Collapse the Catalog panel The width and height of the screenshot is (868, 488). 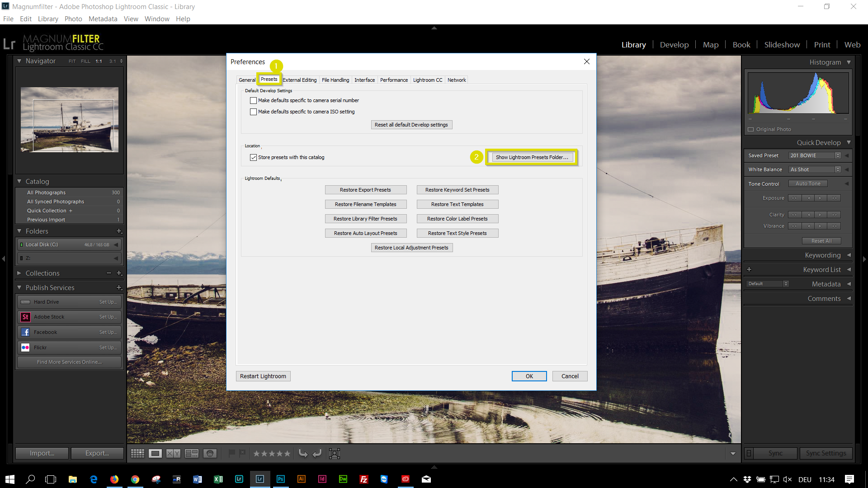click(x=19, y=181)
